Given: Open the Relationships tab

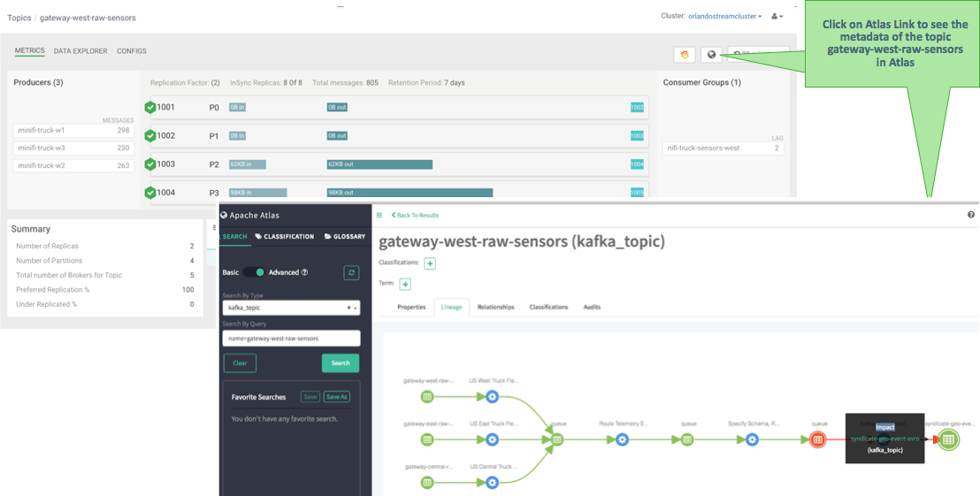Looking at the screenshot, I should click(495, 308).
